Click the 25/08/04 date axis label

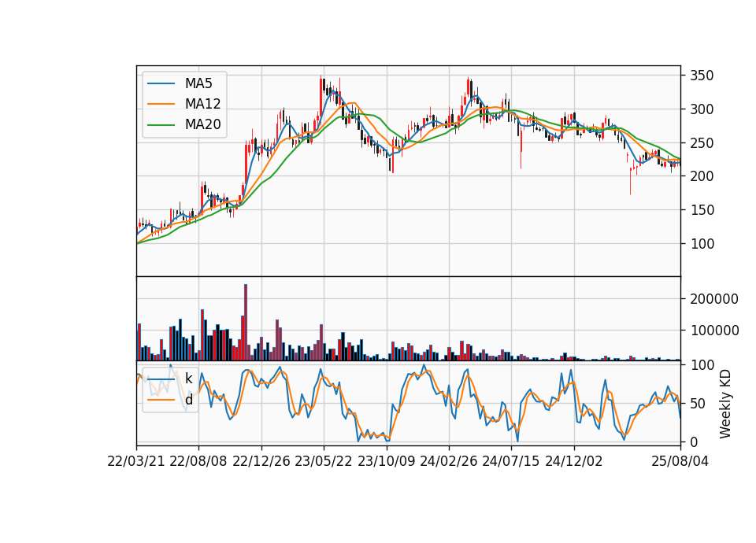tap(680, 461)
